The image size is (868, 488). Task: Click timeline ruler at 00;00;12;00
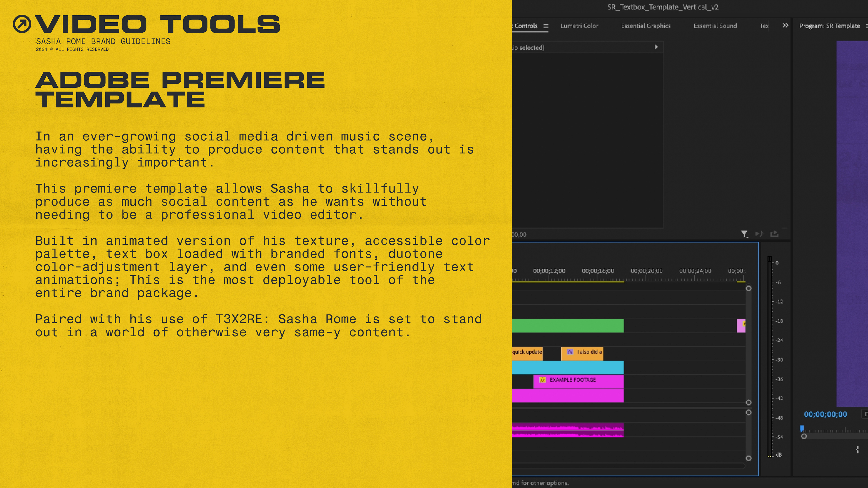[x=549, y=271]
